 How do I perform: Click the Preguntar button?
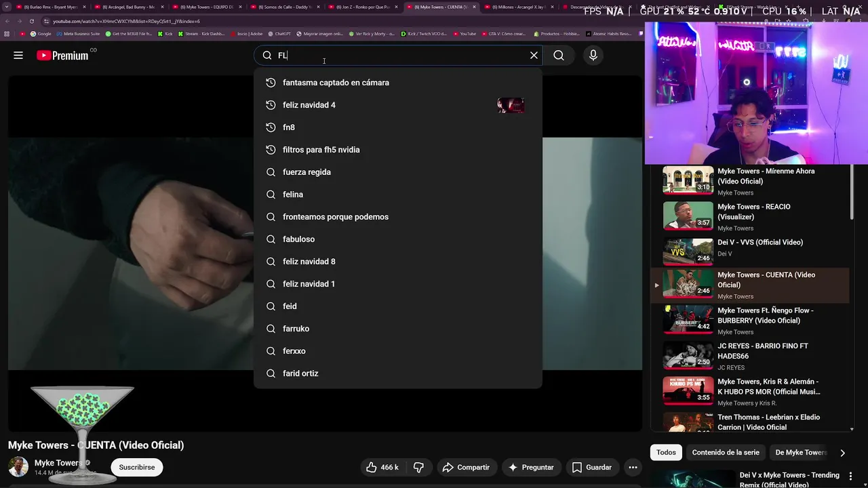531,467
